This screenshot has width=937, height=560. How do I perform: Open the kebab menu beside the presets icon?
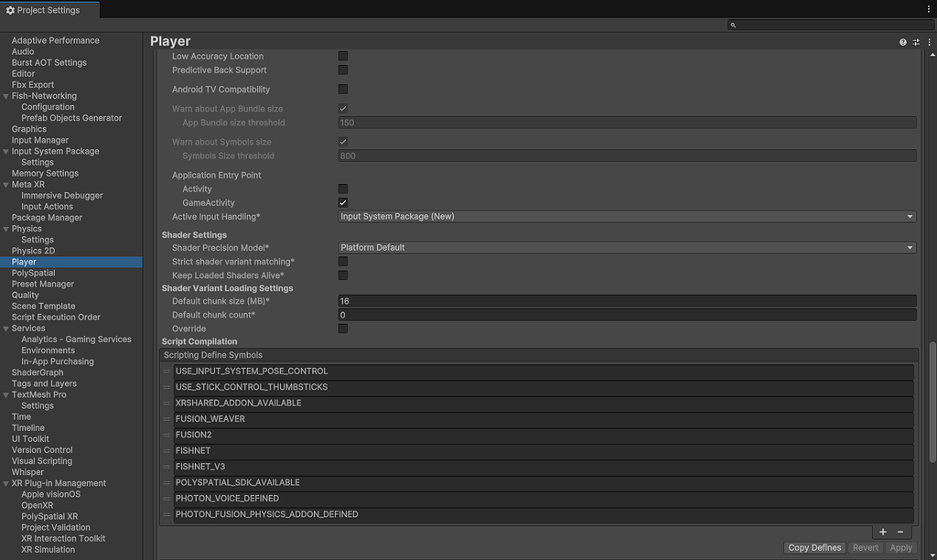(928, 41)
